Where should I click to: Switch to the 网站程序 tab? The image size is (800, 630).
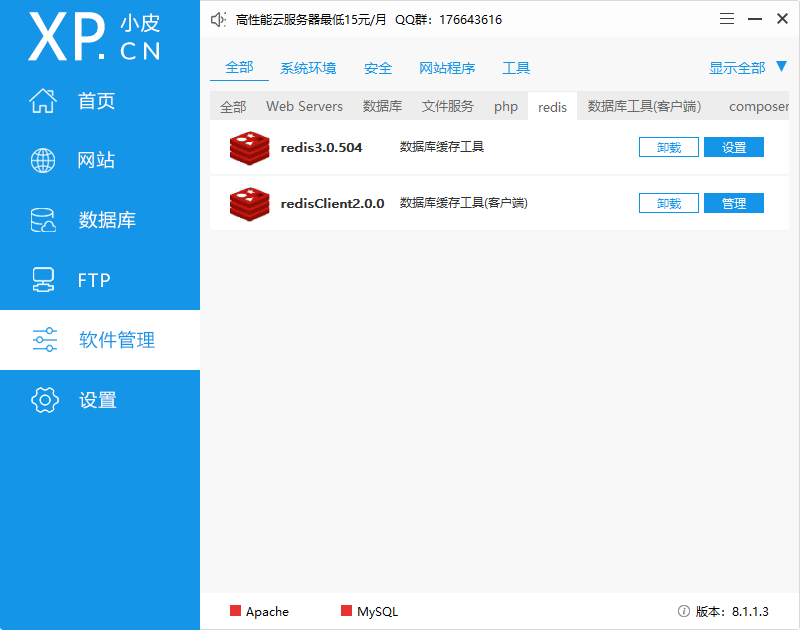click(447, 68)
